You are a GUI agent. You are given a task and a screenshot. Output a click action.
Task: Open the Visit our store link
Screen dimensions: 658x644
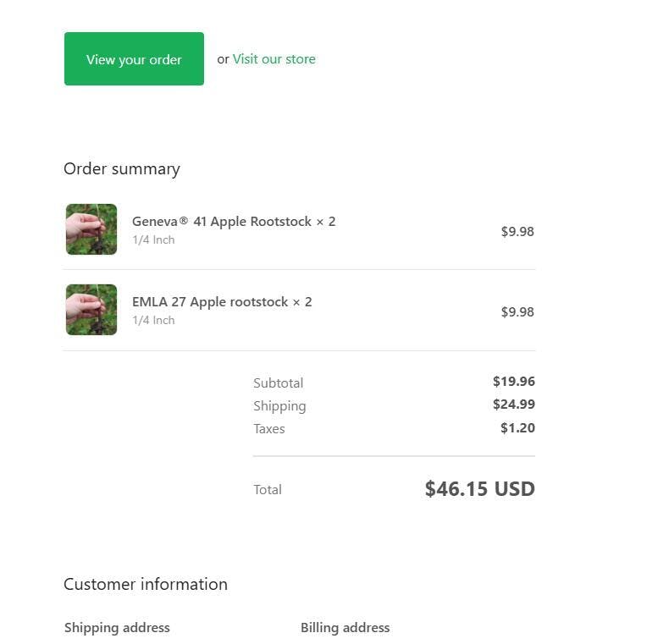[x=274, y=59]
